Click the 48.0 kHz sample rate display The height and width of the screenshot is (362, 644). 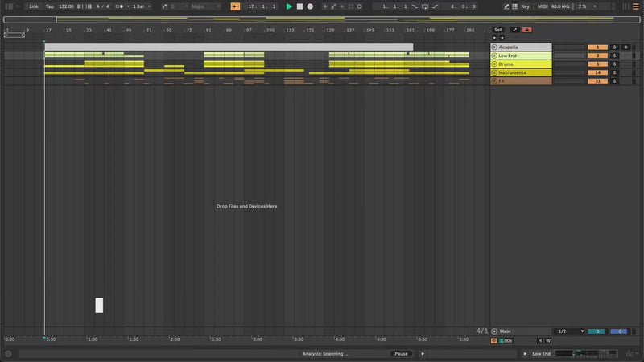coord(560,6)
